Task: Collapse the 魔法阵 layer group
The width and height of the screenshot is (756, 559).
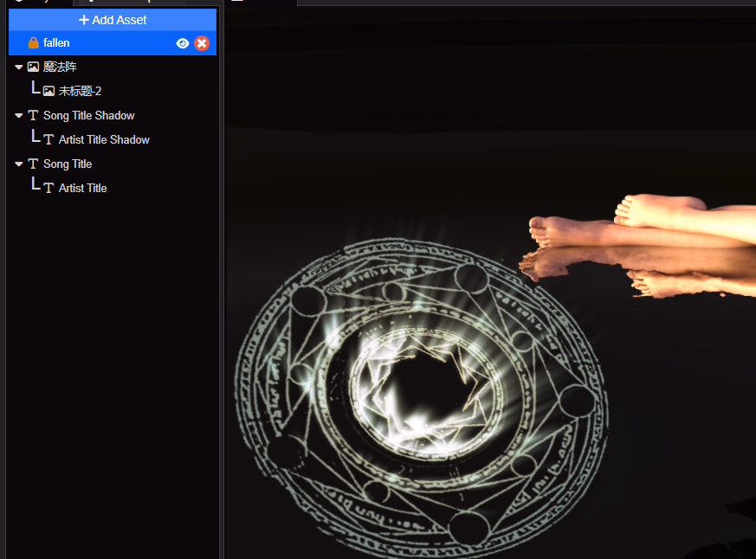Action: click(x=19, y=67)
